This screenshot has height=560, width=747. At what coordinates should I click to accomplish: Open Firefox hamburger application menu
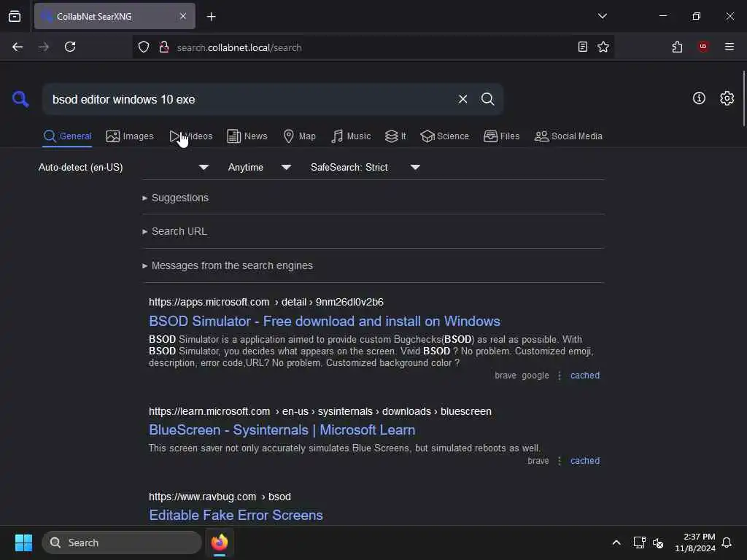(729, 47)
